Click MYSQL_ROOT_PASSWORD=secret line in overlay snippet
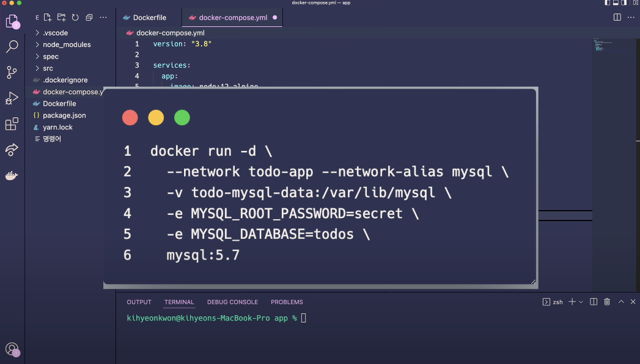 [293, 214]
